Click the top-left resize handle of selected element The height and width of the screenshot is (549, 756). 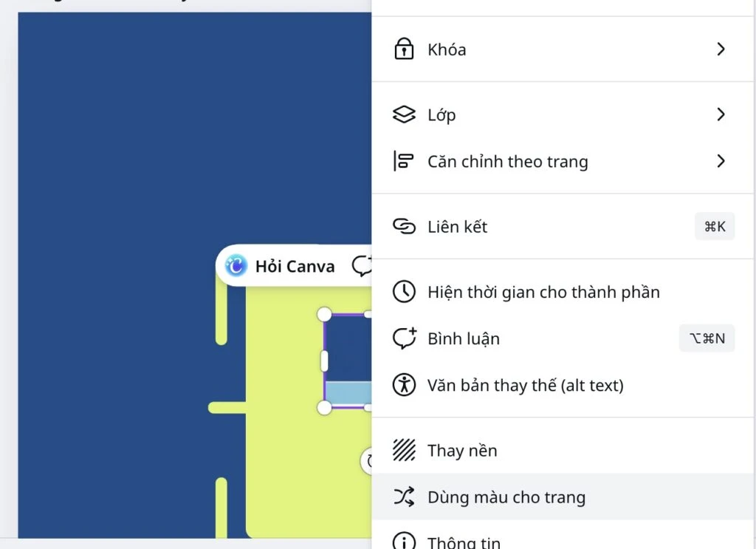[324, 315]
